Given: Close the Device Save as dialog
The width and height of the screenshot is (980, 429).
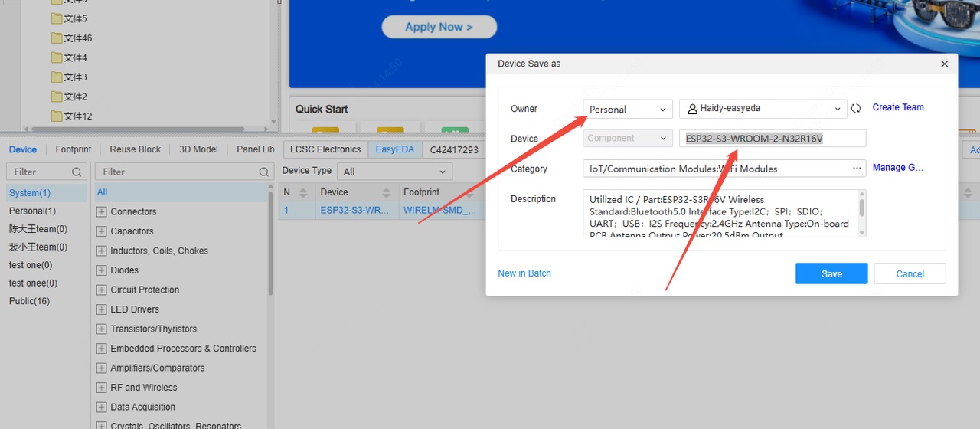Looking at the screenshot, I should pos(945,64).
